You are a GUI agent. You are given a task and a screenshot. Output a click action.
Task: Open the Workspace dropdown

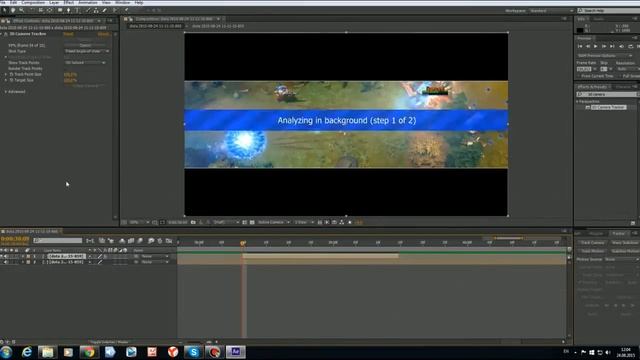(551, 11)
